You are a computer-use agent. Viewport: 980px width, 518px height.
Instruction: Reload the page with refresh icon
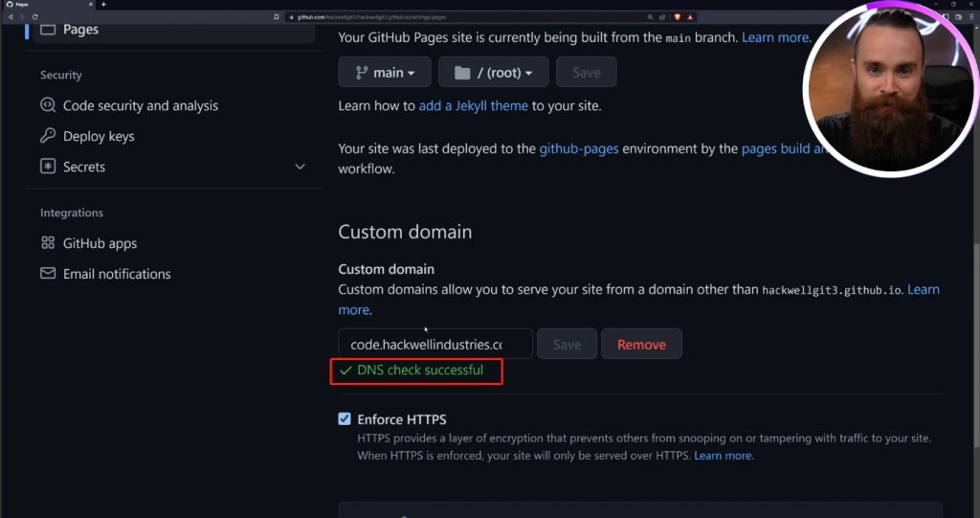coord(35,17)
